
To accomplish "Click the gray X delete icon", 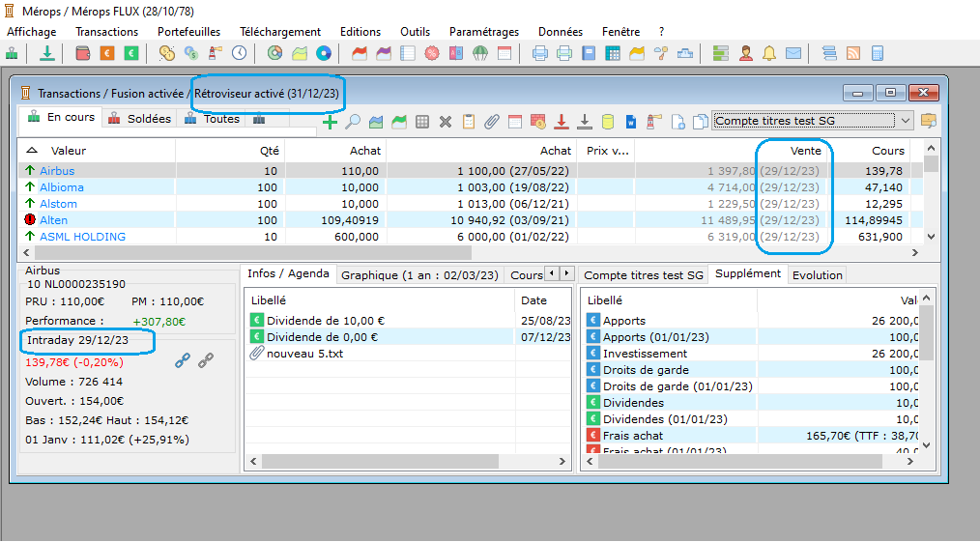I will coord(445,122).
